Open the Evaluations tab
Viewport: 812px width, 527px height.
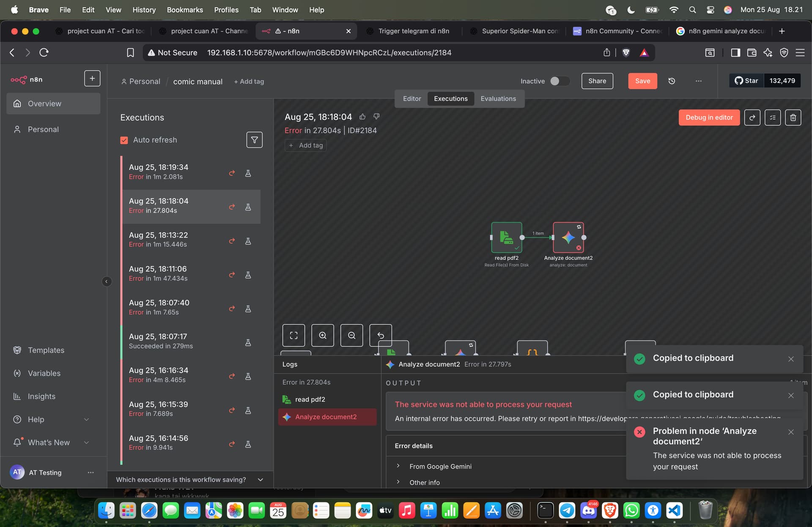pyautogui.click(x=498, y=98)
